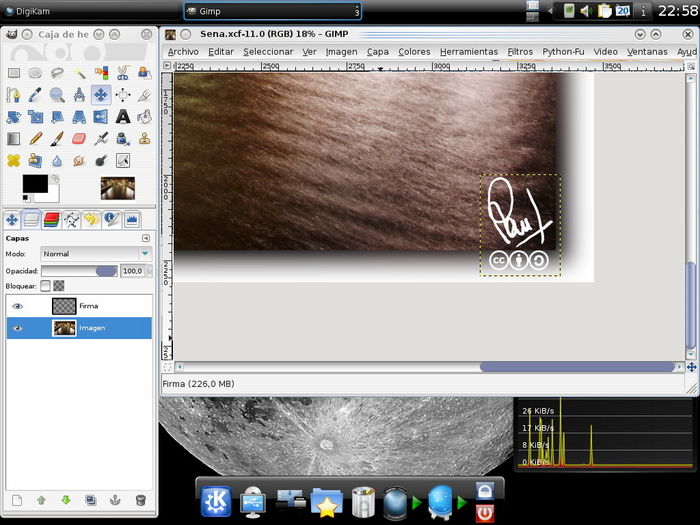Duplicate the selected layer
This screenshot has height=525, width=700.
tap(91, 500)
